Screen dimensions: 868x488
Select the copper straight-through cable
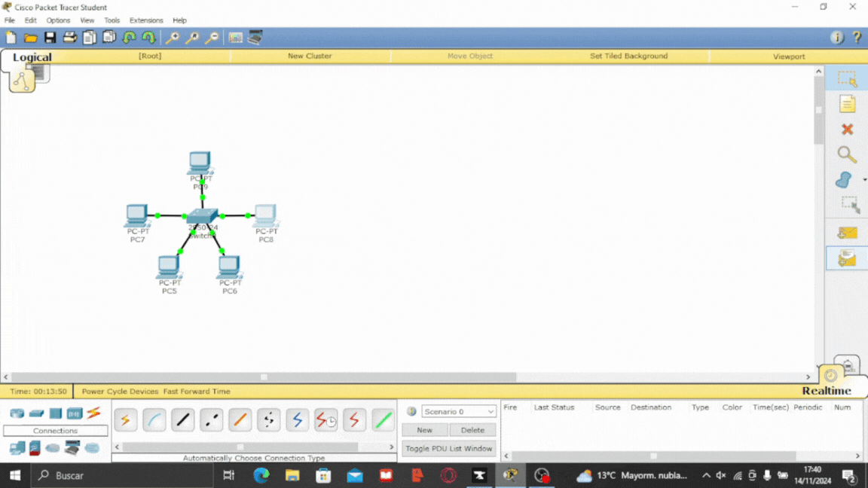(x=183, y=420)
